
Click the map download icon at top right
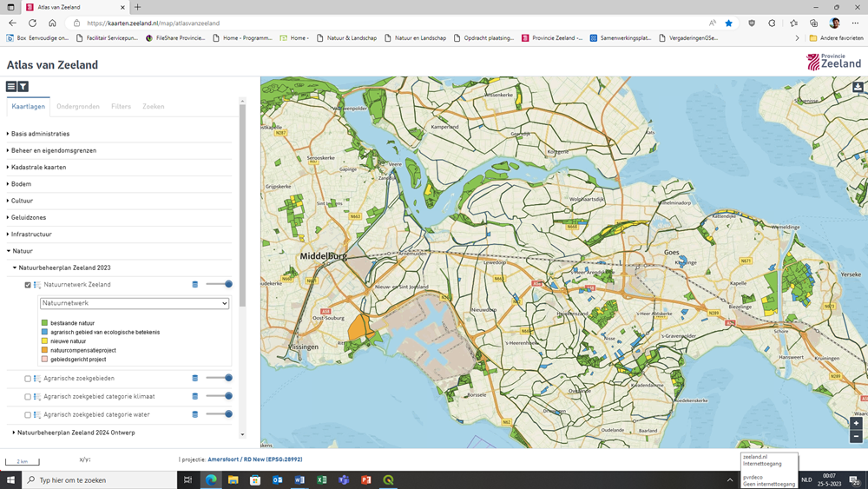[x=858, y=87]
